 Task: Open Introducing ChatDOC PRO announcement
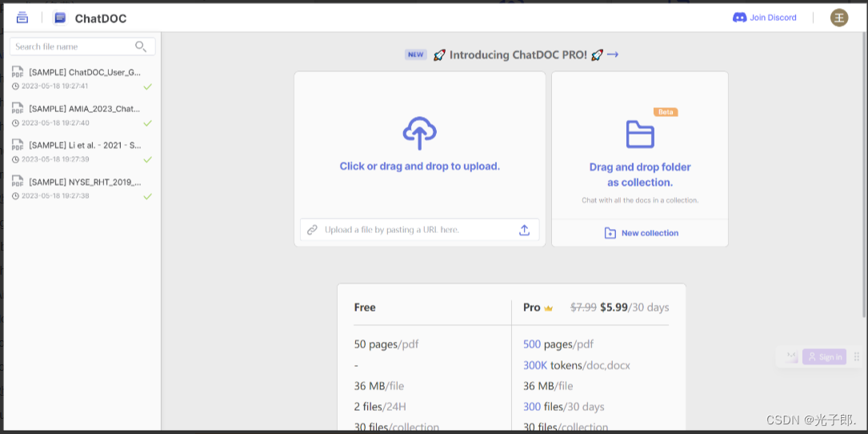518,55
